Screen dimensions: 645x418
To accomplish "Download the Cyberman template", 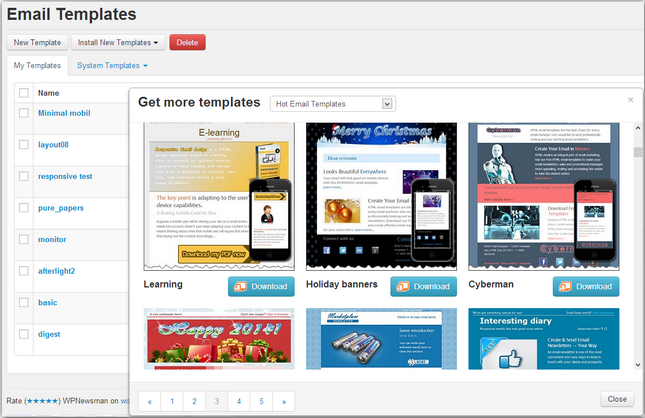I will pyautogui.click(x=585, y=286).
